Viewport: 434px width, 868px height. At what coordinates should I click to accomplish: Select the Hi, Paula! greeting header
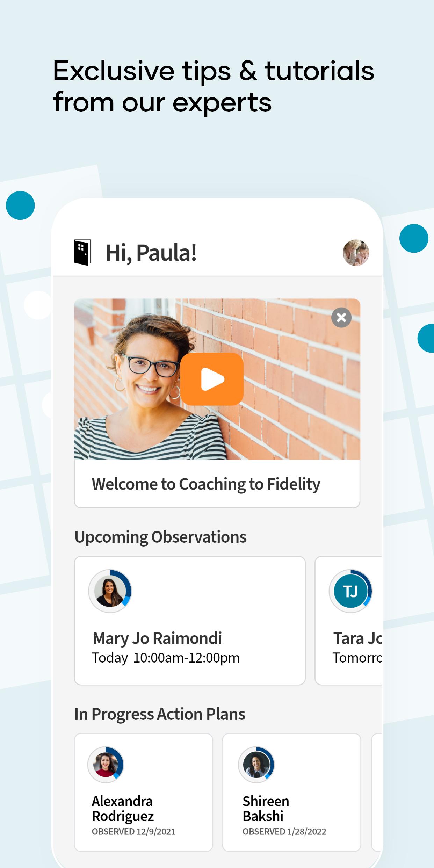[x=151, y=253]
